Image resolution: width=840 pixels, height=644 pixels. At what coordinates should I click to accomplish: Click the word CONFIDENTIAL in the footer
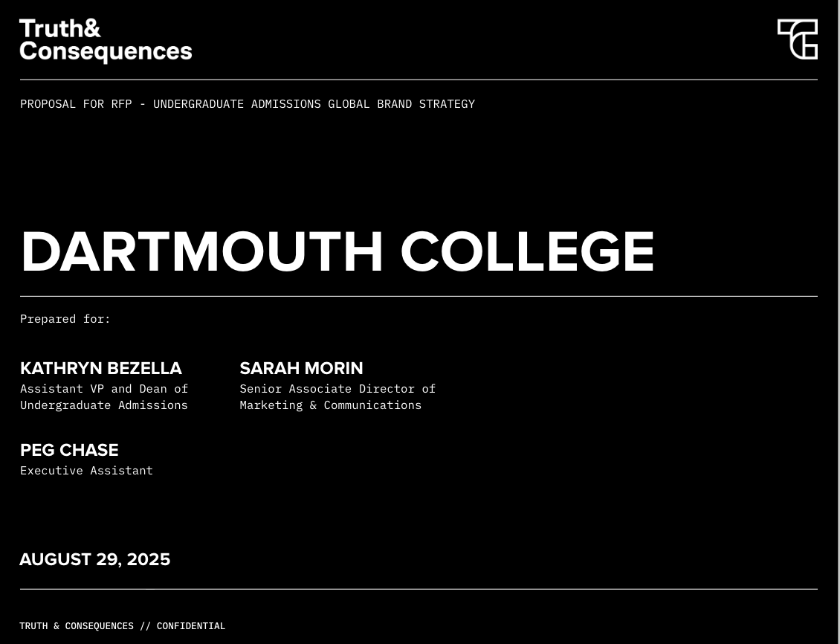tap(191, 626)
